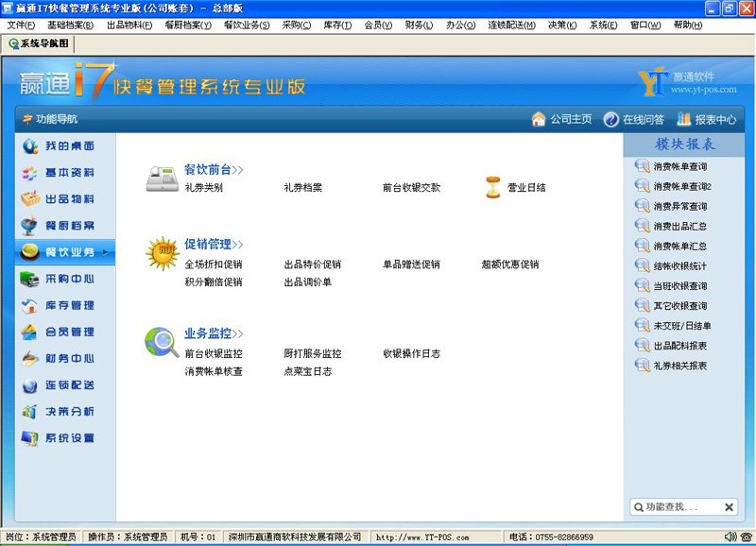Image resolution: width=756 pixels, height=546 pixels.
Task: Open the 采购中心 truck icon
Action: tap(30, 279)
